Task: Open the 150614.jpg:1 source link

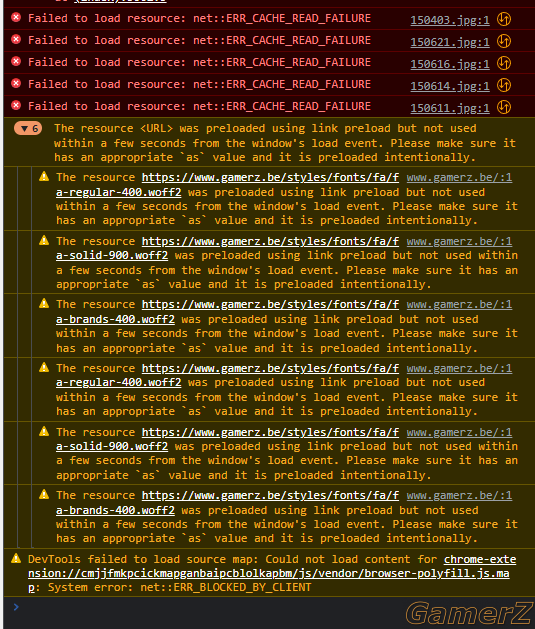Action: 450,86
